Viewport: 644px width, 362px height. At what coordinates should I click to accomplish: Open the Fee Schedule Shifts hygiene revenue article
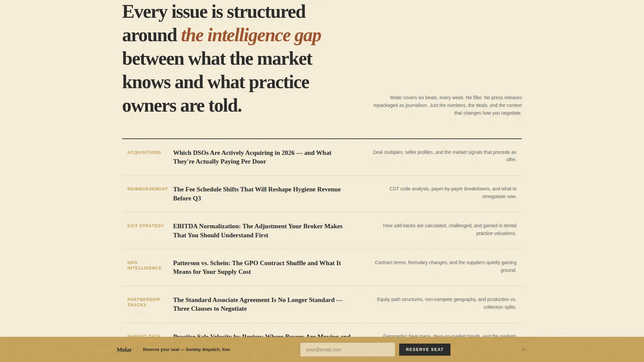coord(257,194)
